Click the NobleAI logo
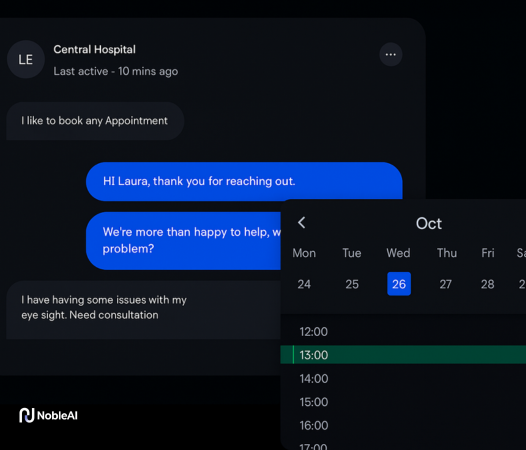 pyautogui.click(x=48, y=415)
